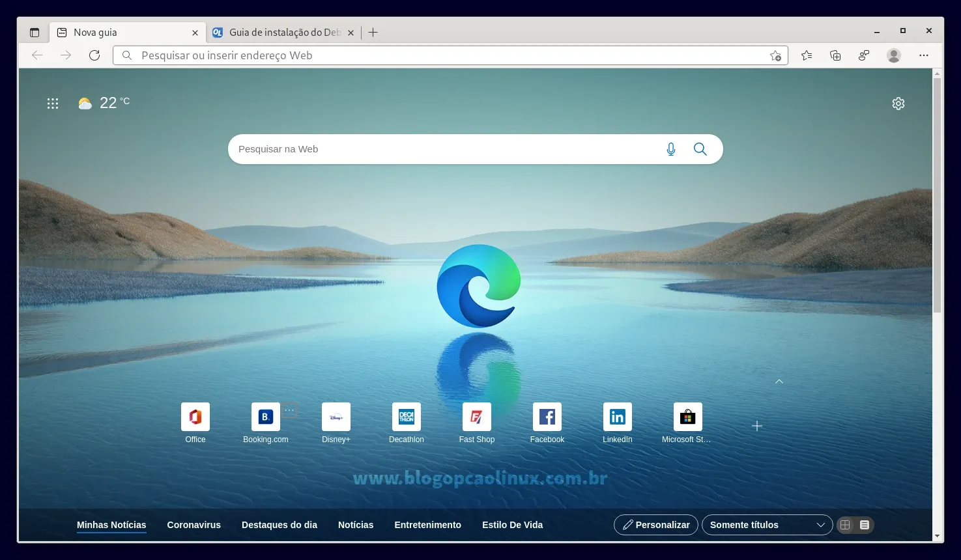Image resolution: width=961 pixels, height=560 pixels.
Task: Select the Coronavirus feed tab
Action: click(194, 525)
